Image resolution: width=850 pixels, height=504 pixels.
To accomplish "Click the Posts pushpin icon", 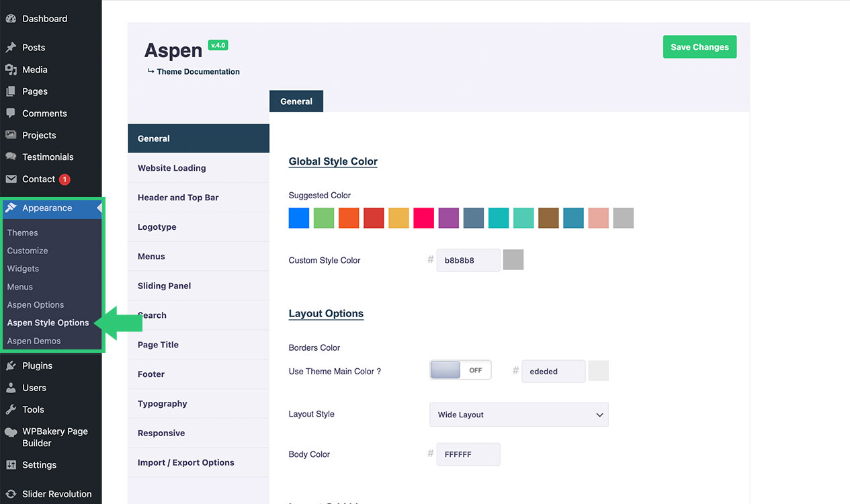I will tap(11, 48).
